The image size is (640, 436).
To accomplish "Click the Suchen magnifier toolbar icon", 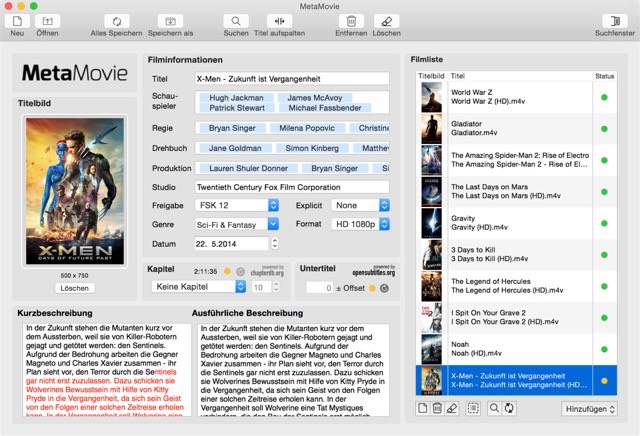I will click(236, 21).
